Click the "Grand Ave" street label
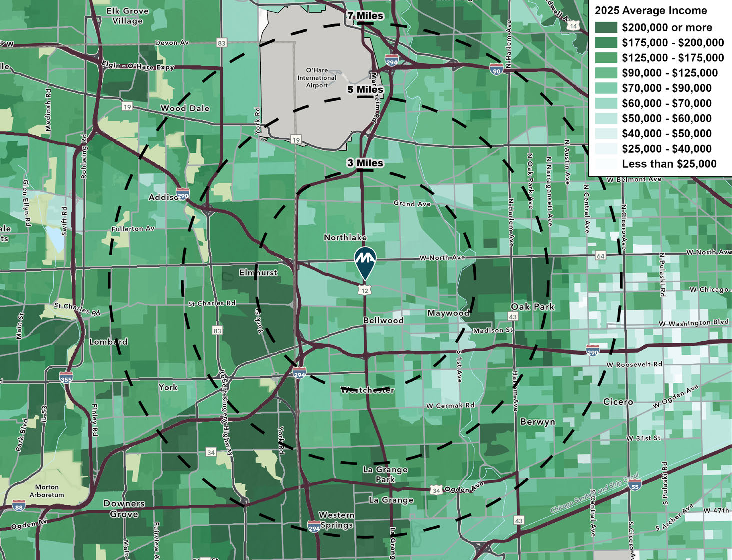 [x=412, y=203]
